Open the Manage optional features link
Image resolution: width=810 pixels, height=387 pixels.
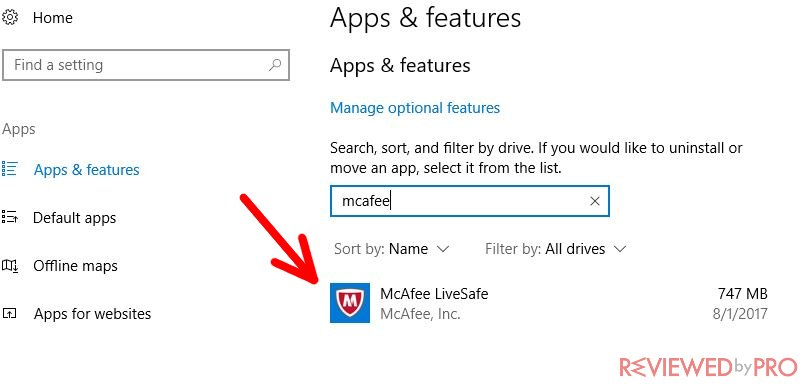(x=415, y=108)
